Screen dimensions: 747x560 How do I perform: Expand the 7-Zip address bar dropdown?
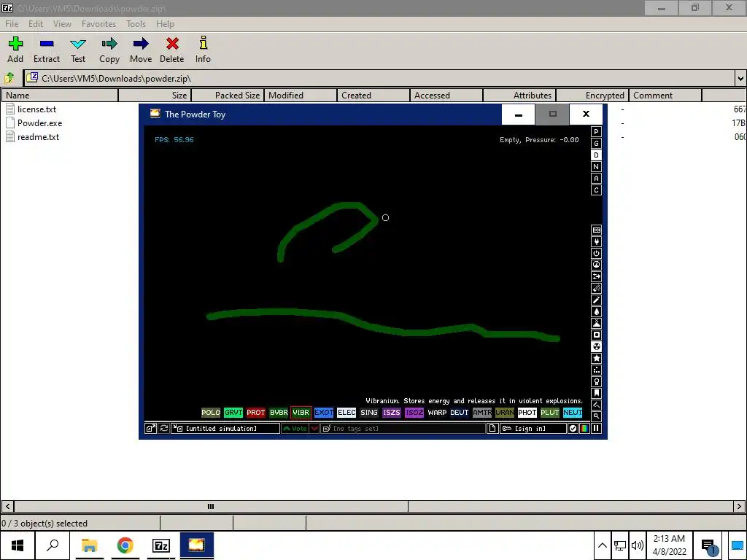click(x=740, y=79)
